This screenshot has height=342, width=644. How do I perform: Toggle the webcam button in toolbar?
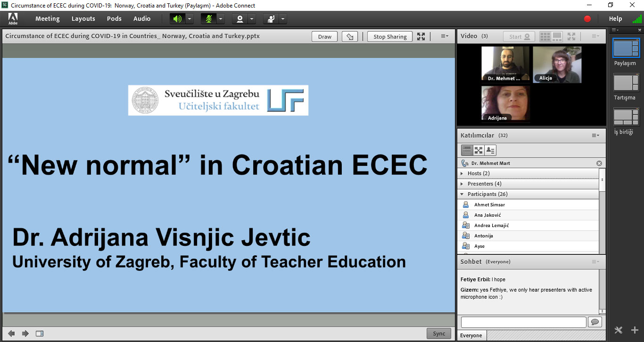(240, 19)
